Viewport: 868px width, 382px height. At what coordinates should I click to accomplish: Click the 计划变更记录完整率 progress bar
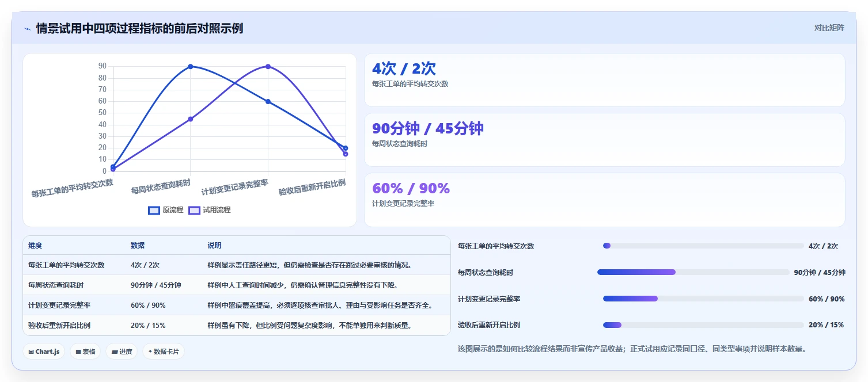pyautogui.click(x=703, y=299)
